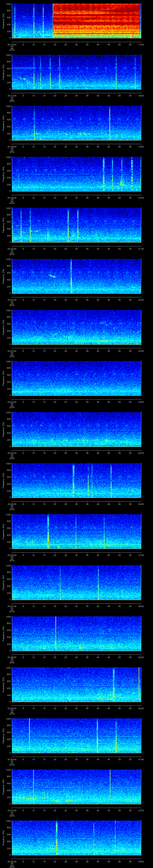Click the 20:32:00 start time label
The image size is (153, 868).
[12, 861]
